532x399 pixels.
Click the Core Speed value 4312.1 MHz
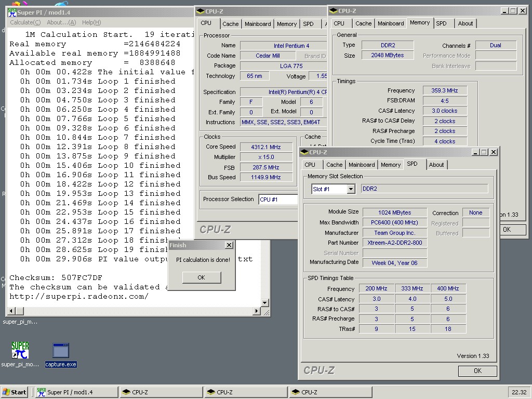point(266,147)
